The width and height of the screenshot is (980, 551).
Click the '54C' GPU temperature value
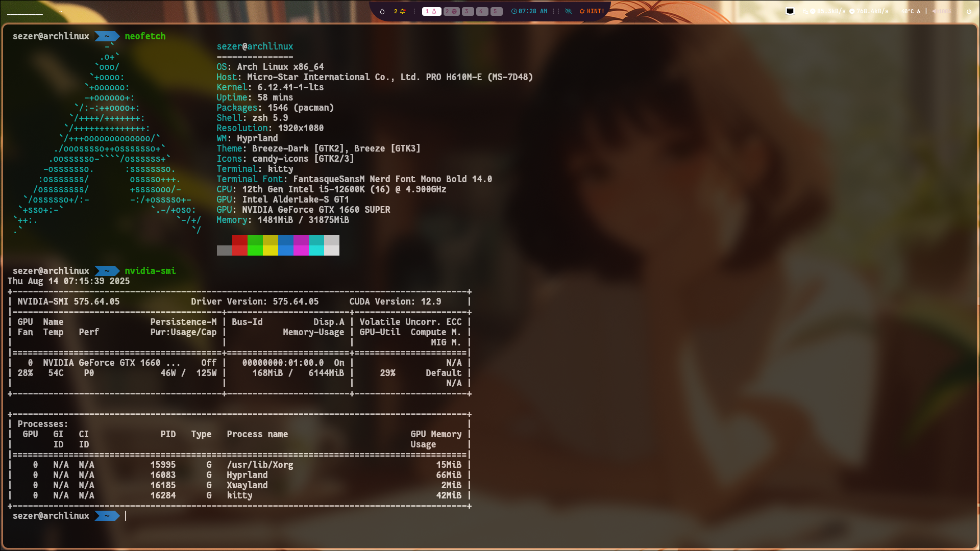56,373
